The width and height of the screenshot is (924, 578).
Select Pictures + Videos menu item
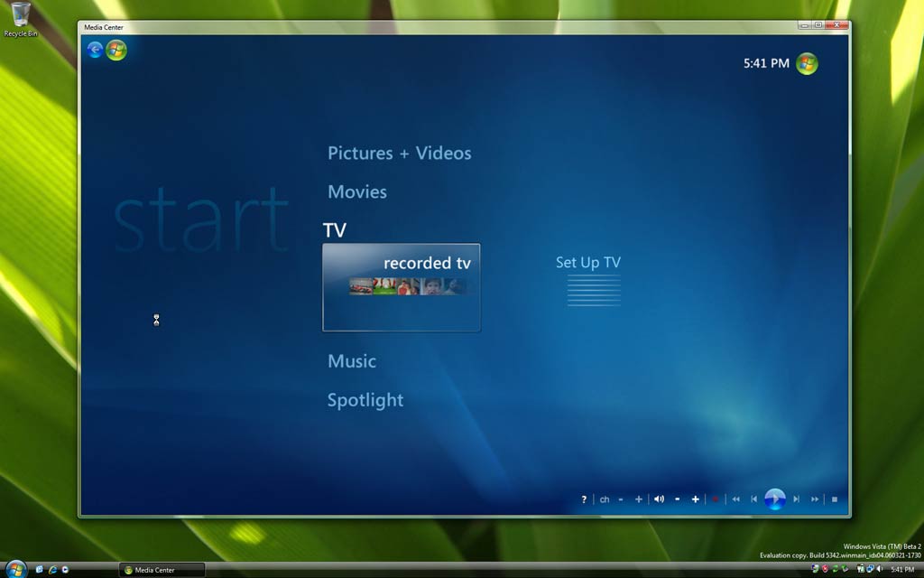[x=399, y=154]
